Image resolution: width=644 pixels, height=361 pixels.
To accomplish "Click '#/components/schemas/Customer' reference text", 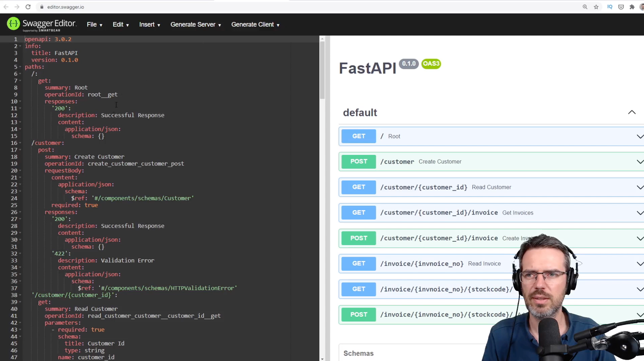I will 143,198.
